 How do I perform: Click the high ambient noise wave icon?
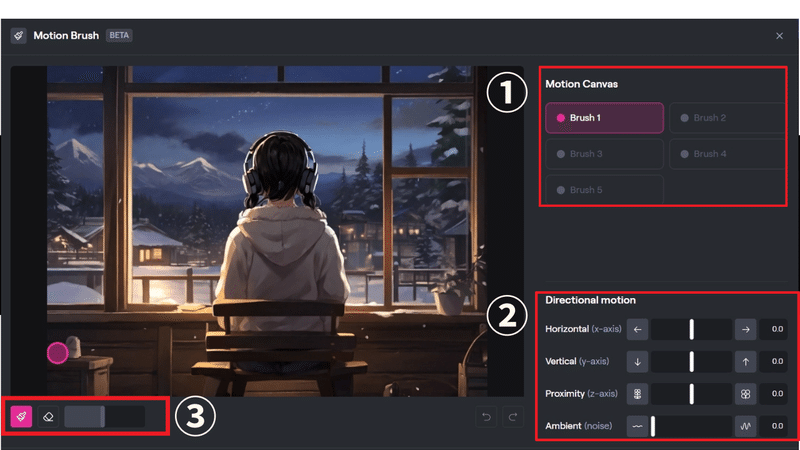pos(745,426)
